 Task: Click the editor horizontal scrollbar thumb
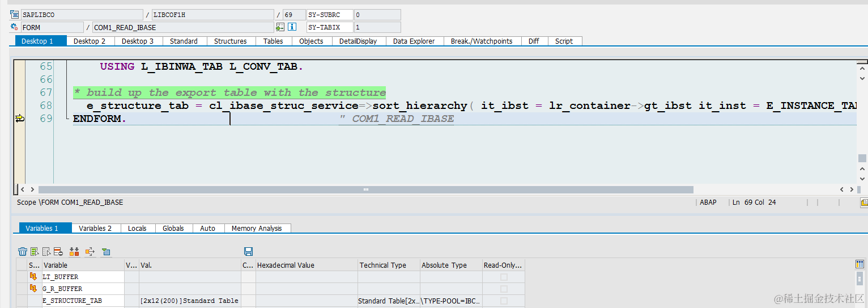[x=365, y=189]
